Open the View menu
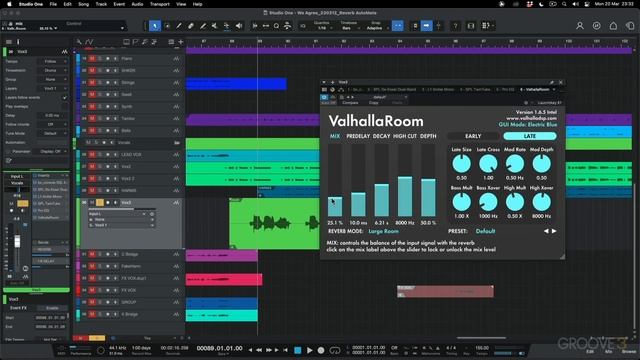 pos(181,4)
